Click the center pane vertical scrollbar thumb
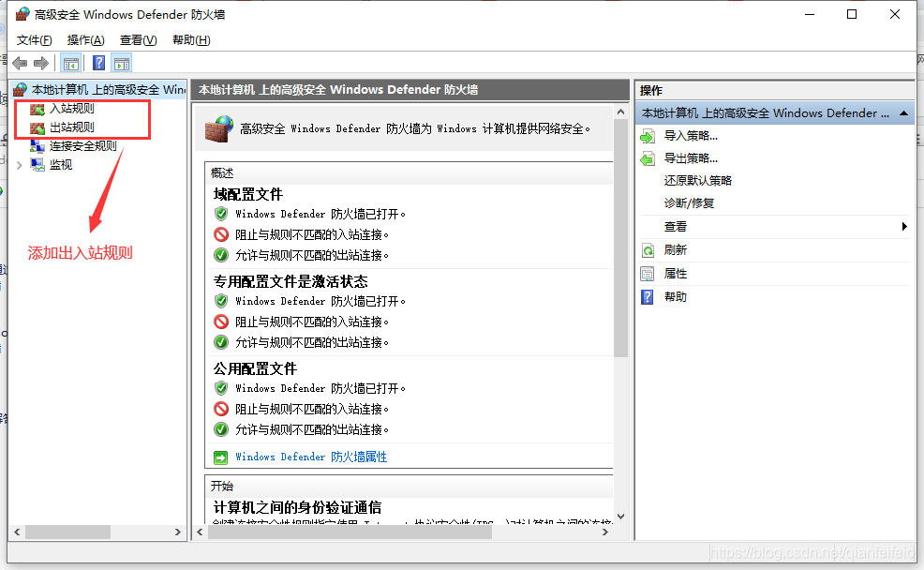The width and height of the screenshot is (924, 570). tap(620, 237)
